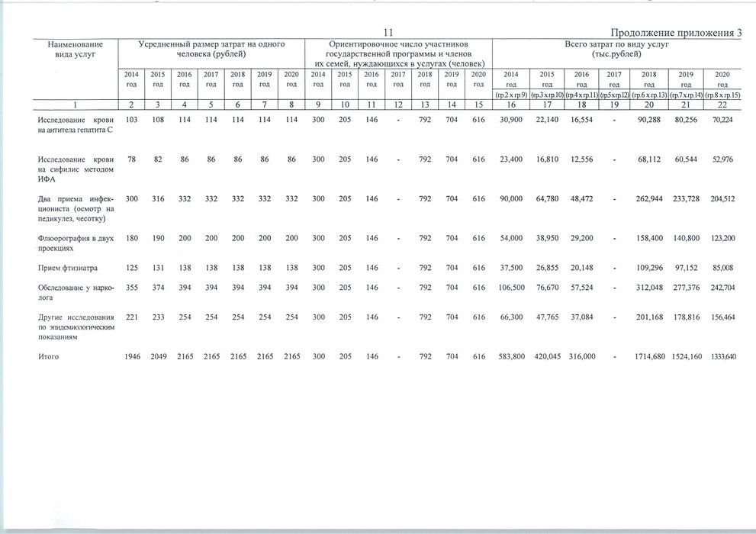Select the value 47,765
756x534 pixels.
tap(547, 317)
